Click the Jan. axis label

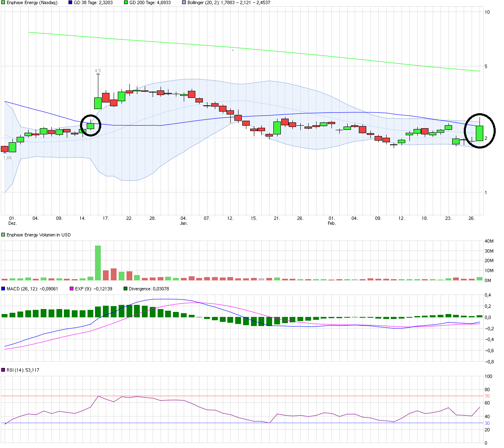[x=185, y=223]
